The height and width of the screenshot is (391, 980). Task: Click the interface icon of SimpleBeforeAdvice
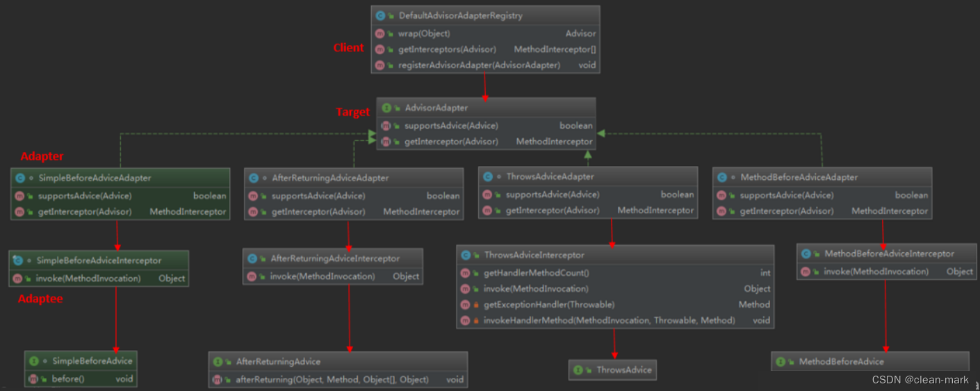(33, 361)
